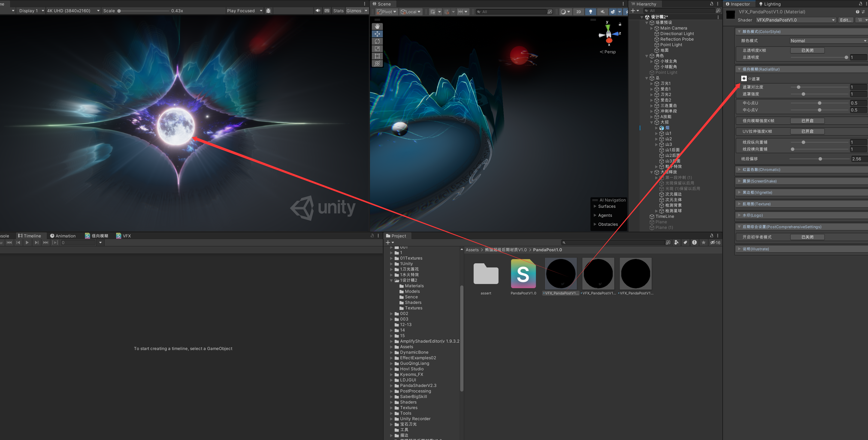
Task: Open the VFX tab
Action: (x=123, y=236)
